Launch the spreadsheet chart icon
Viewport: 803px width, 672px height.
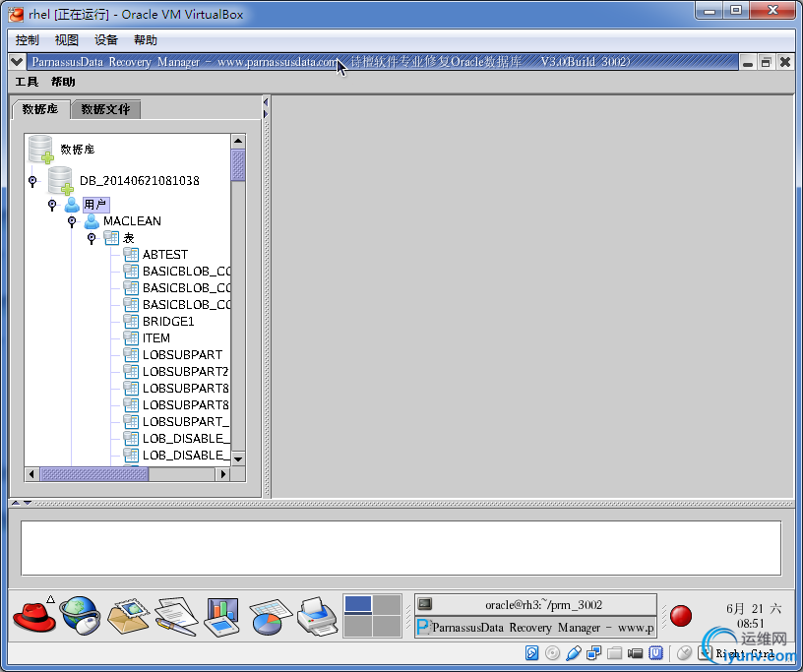pos(270,617)
